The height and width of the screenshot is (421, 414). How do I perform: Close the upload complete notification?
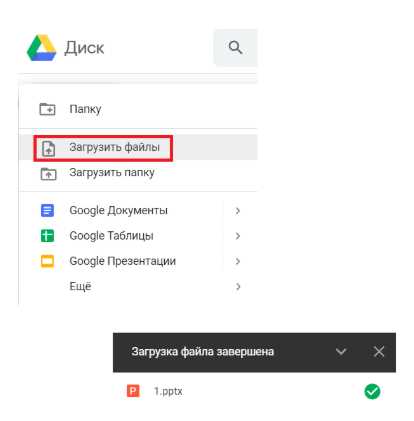pyautogui.click(x=379, y=352)
